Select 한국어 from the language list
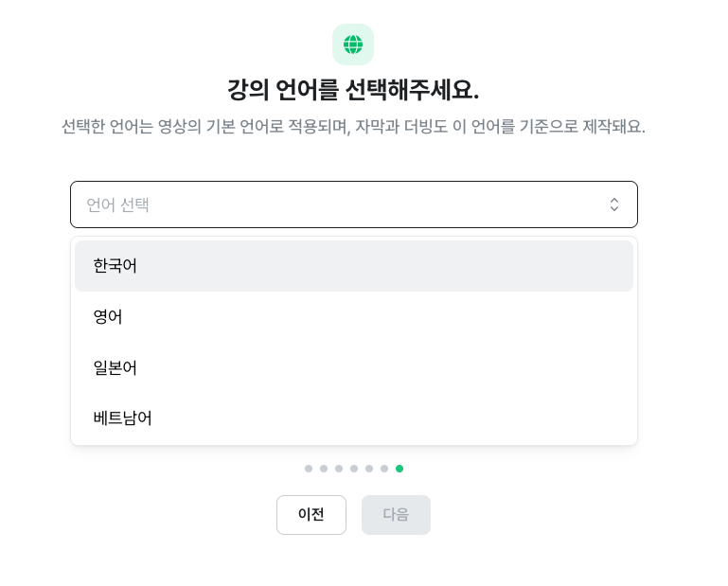The height and width of the screenshot is (586, 728). click(115, 266)
